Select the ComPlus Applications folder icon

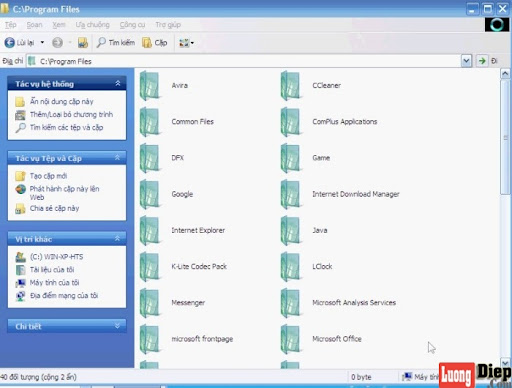tap(291, 122)
